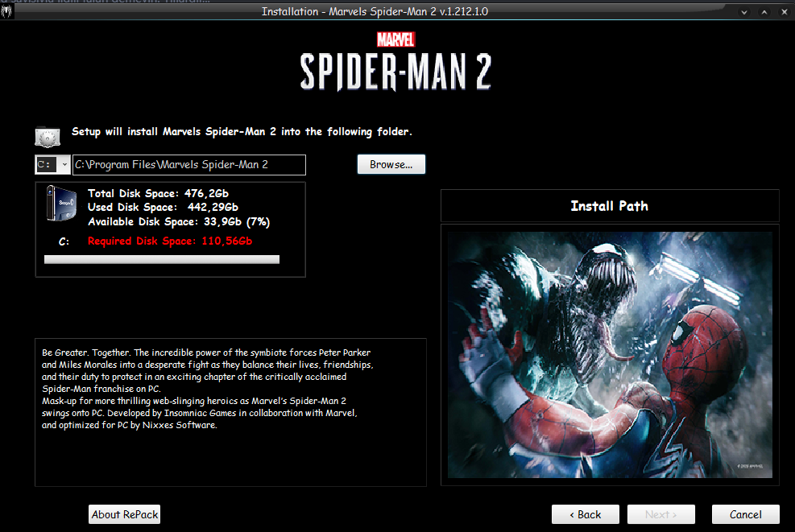Viewport: 795px width, 532px height.
Task: Click the red Required Disk Space text
Action: point(170,241)
